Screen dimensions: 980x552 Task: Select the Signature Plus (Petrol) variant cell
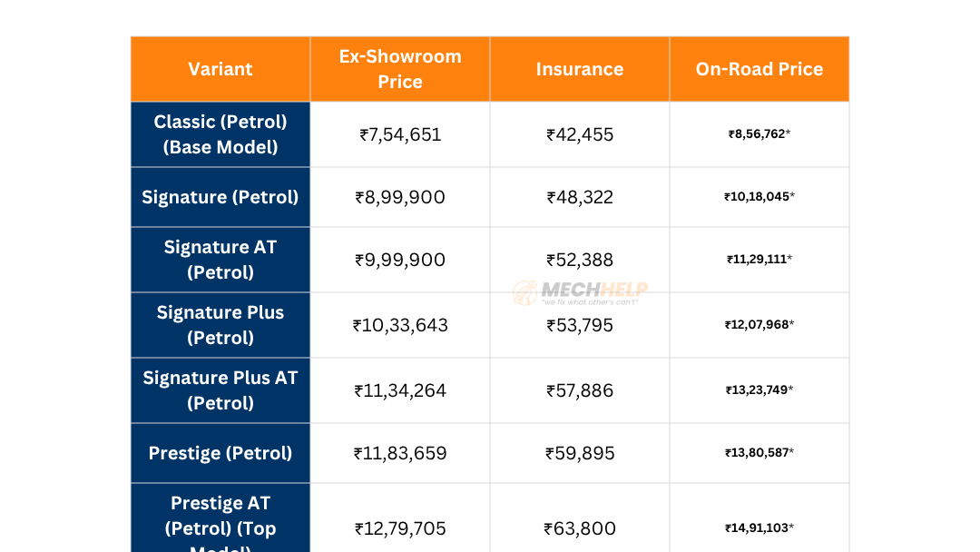click(220, 325)
